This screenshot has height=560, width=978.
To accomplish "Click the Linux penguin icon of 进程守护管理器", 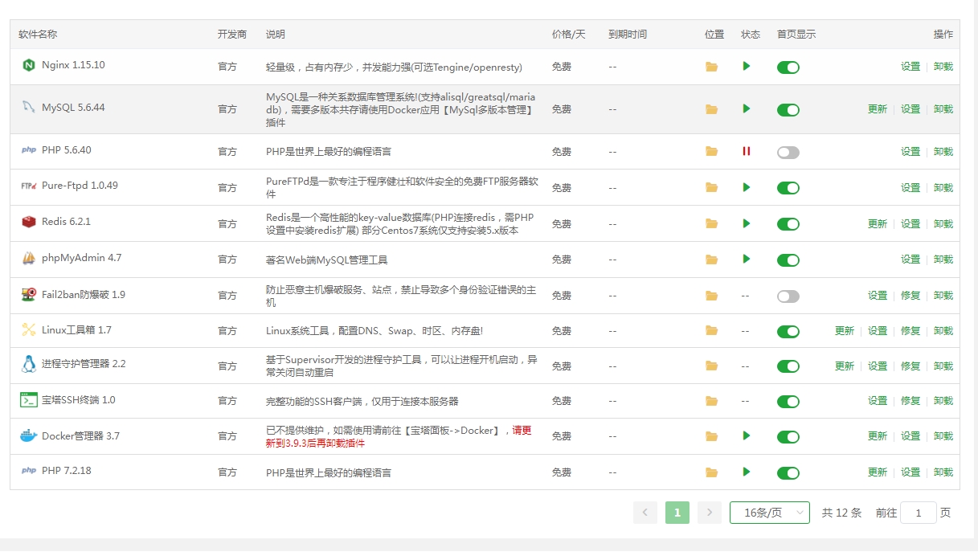I will pyautogui.click(x=29, y=364).
